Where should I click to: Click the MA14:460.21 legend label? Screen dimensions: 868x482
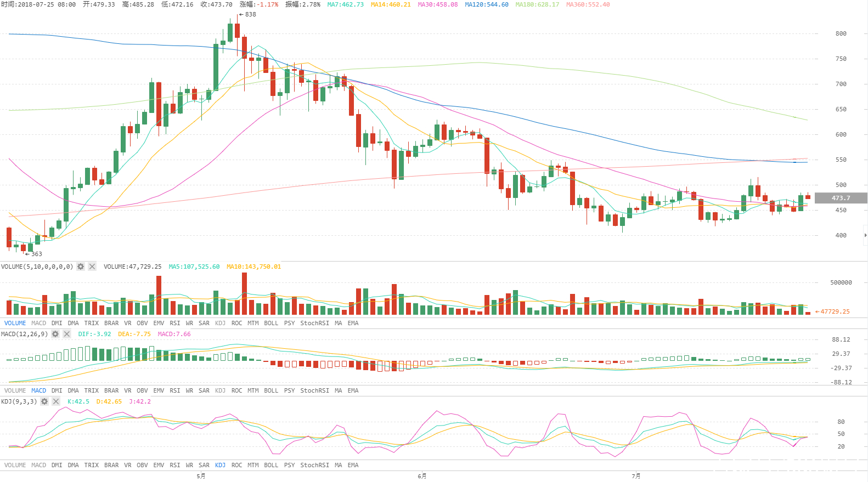[x=391, y=4]
